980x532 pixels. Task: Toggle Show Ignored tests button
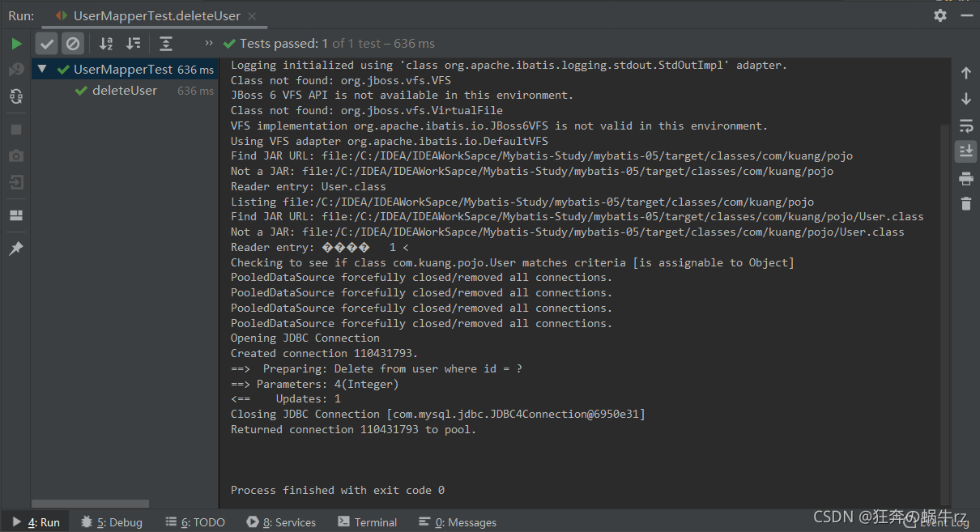73,44
